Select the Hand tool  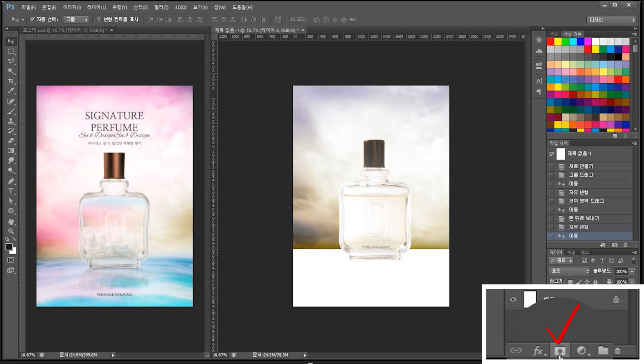11,222
